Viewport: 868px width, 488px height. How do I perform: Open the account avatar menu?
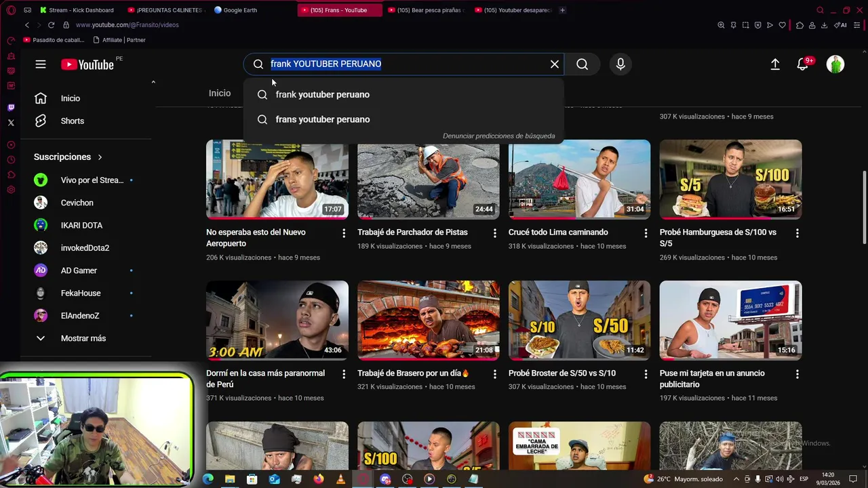pyautogui.click(x=835, y=64)
